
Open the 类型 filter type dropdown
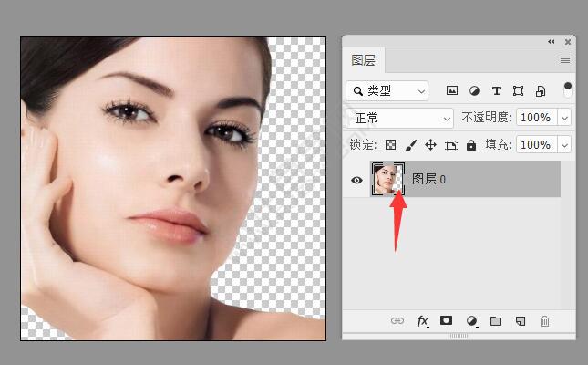387,91
